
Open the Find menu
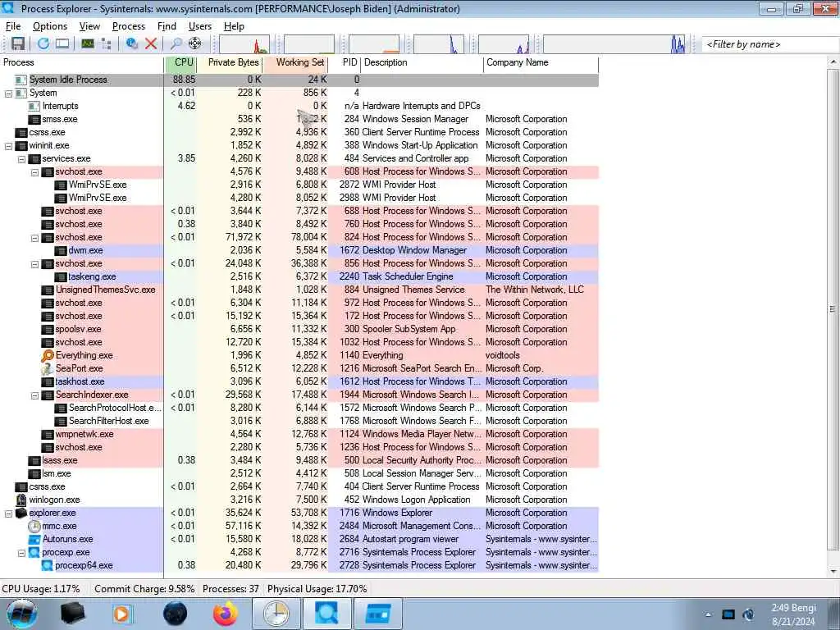[167, 26]
